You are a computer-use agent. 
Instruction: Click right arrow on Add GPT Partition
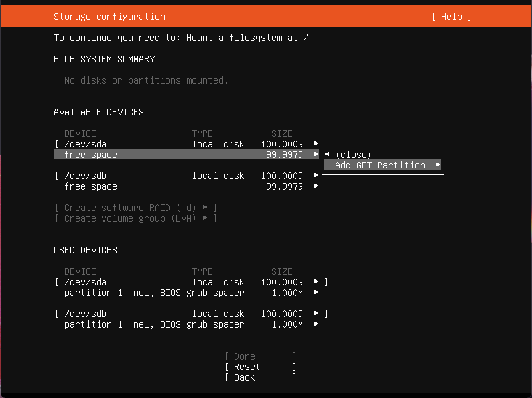[x=438, y=165]
